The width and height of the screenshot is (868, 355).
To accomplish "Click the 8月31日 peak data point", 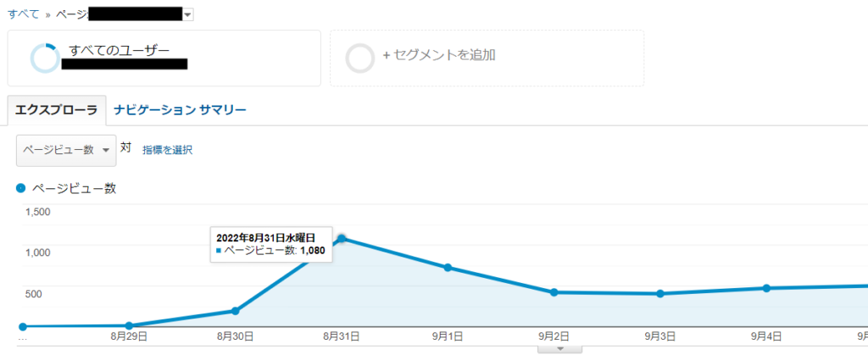I will tap(342, 239).
